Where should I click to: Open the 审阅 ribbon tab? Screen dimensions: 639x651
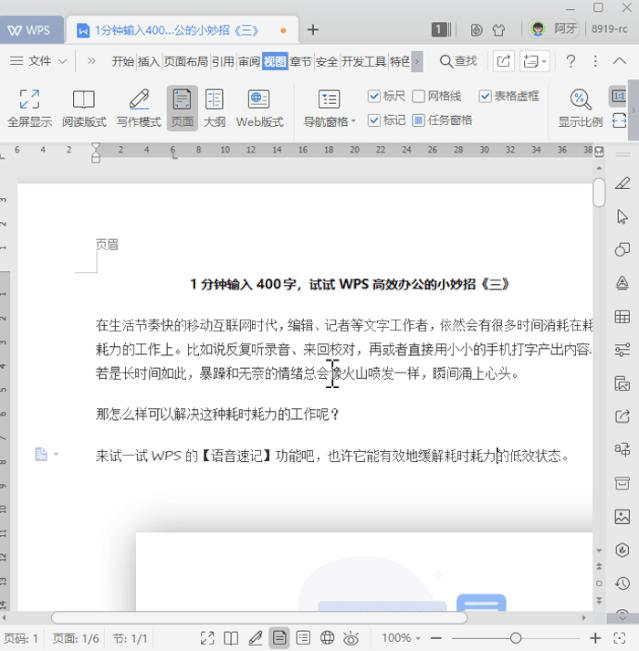249,61
